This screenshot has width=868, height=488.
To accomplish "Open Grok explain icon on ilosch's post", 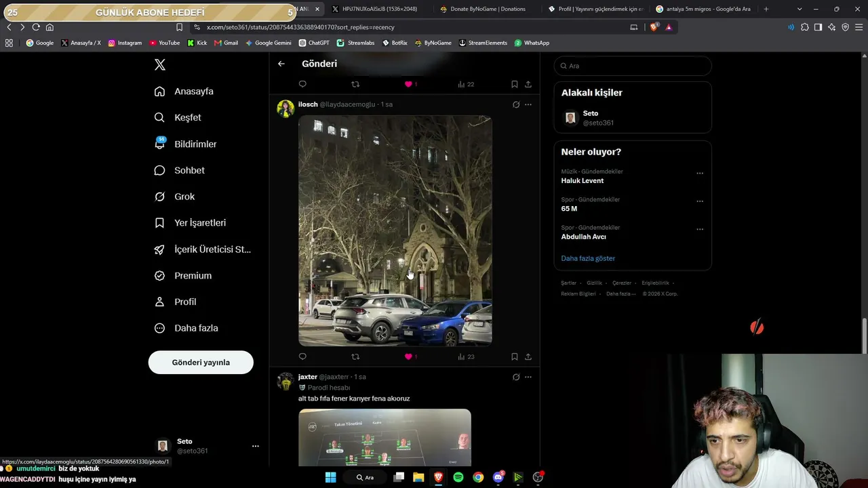I will (x=516, y=104).
